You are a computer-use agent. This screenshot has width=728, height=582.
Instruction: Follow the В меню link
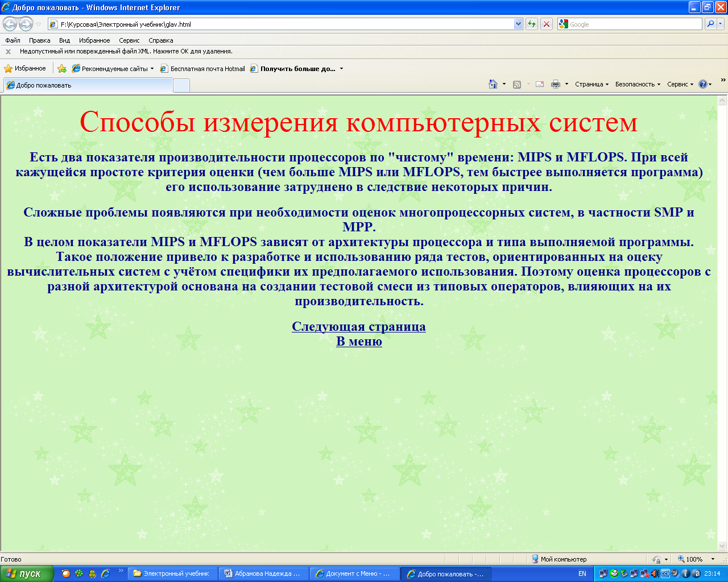pyautogui.click(x=359, y=341)
